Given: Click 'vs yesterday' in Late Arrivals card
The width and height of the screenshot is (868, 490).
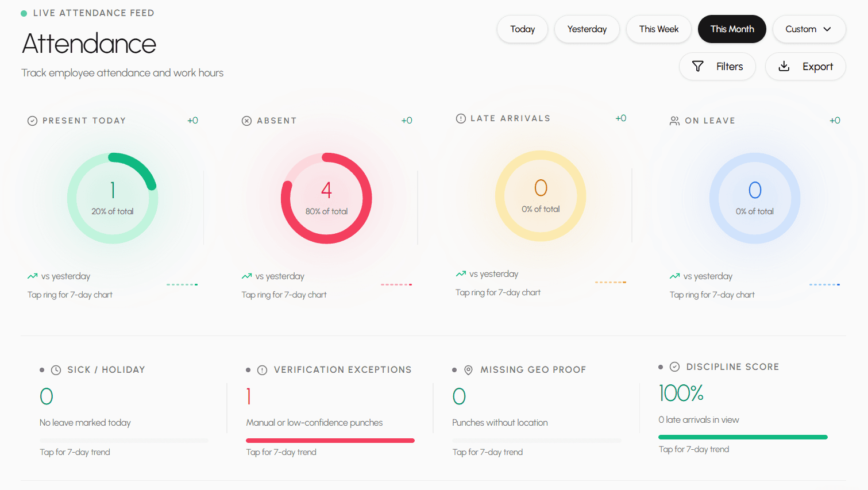Looking at the screenshot, I should 494,274.
